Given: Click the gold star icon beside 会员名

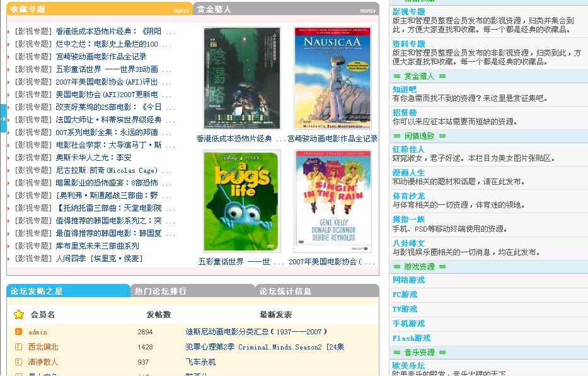Looking at the screenshot, I should click(19, 314).
